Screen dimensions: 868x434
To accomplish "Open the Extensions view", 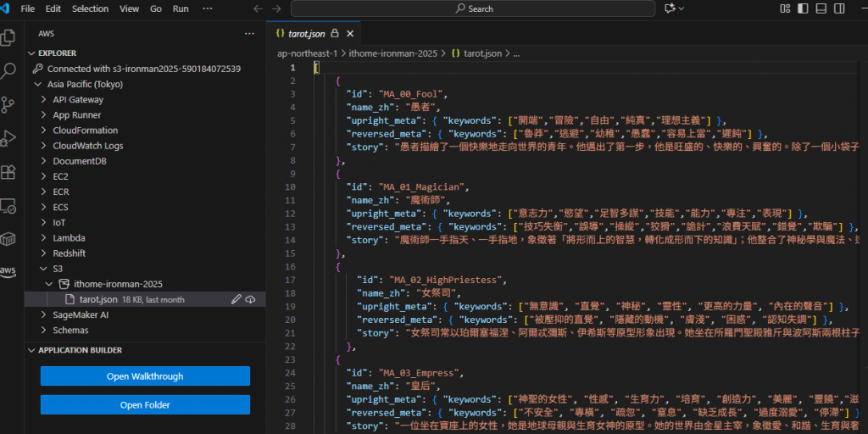I will click(x=8, y=172).
